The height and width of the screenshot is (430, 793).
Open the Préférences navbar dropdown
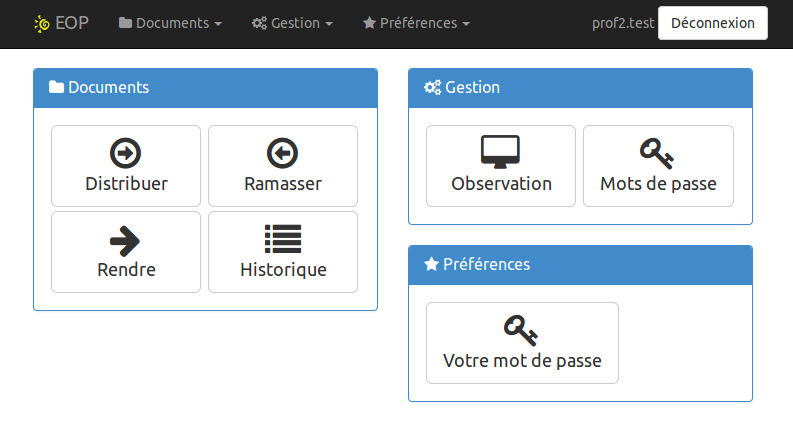[x=415, y=23]
